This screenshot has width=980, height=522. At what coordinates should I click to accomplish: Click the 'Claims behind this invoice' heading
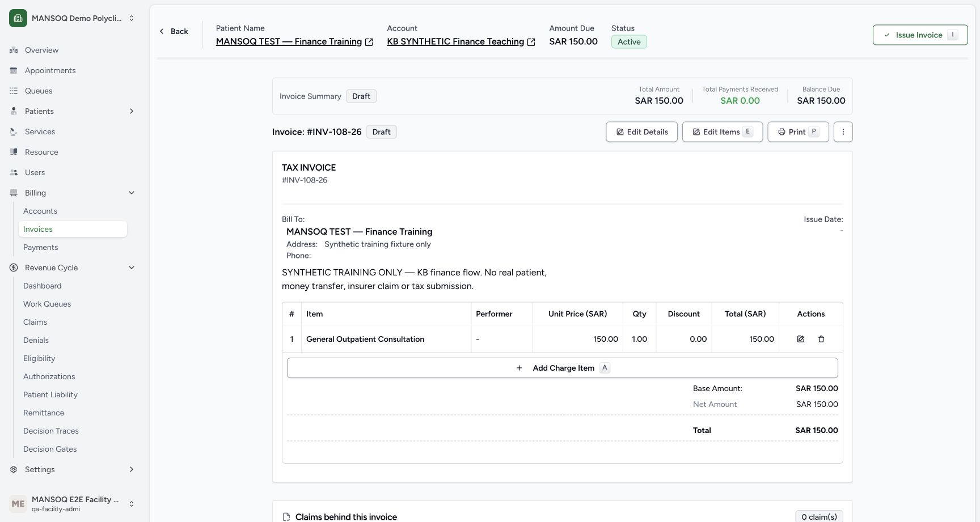[x=346, y=517]
